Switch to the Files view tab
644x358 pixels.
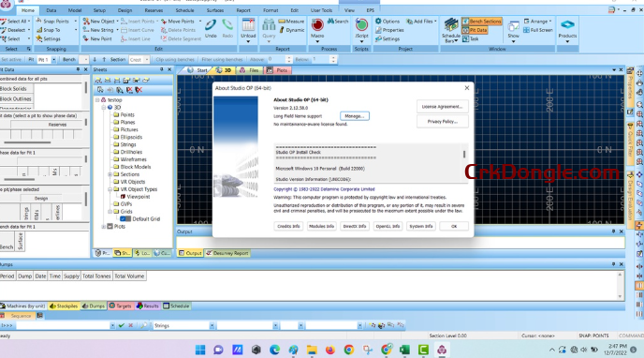tap(250, 70)
